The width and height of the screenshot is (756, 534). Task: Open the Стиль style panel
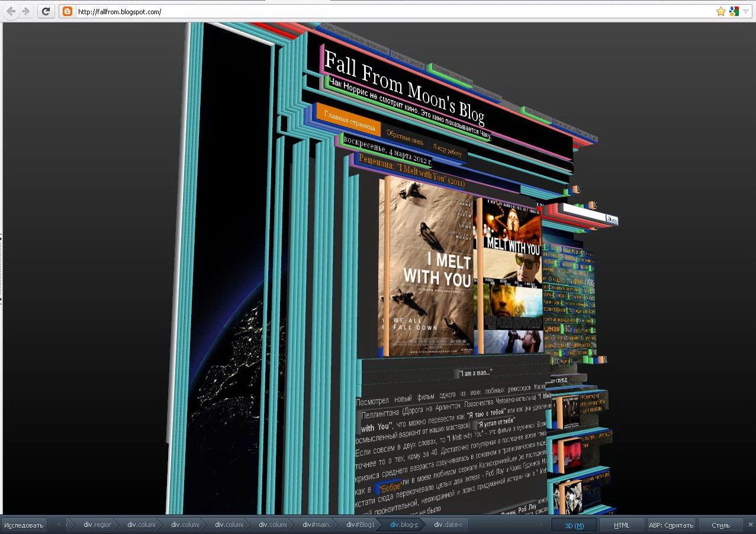coord(720,525)
